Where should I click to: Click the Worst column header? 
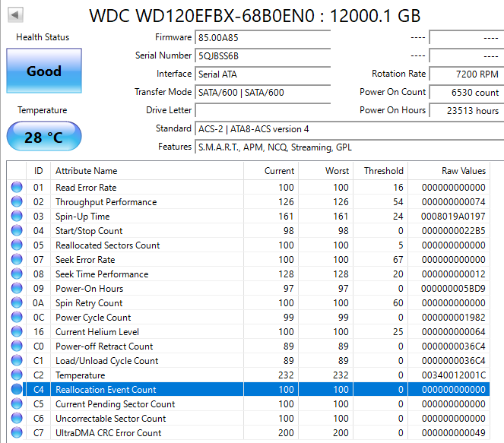(325, 170)
